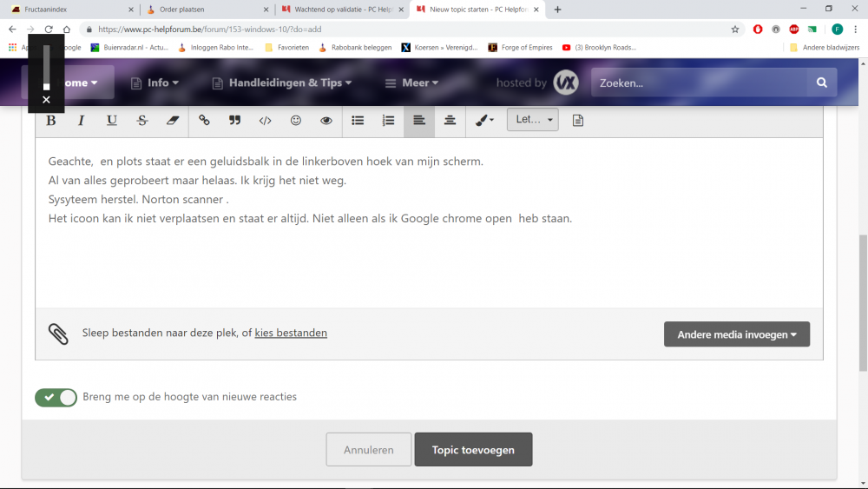Screen dimensions: 868x489
Task: Open Brooklyn Roads YouTube bookmark
Action: (x=600, y=48)
